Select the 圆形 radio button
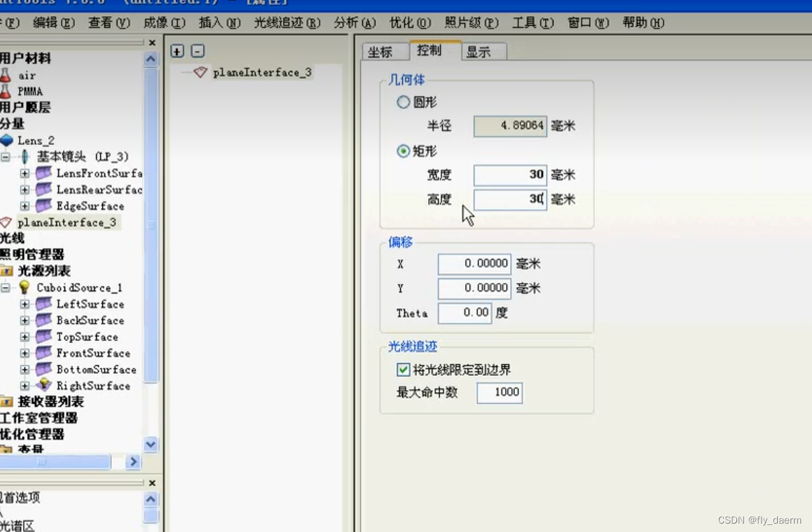This screenshot has width=812, height=532. [x=404, y=102]
